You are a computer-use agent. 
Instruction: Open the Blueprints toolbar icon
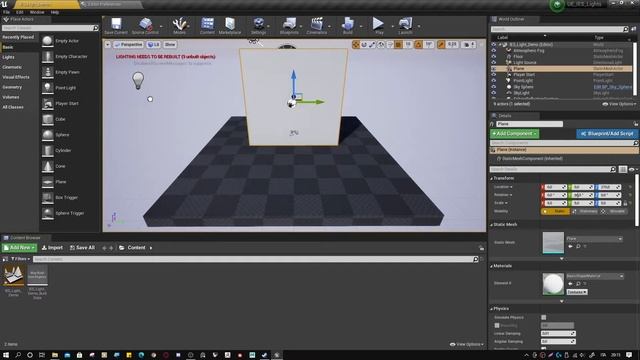click(289, 25)
